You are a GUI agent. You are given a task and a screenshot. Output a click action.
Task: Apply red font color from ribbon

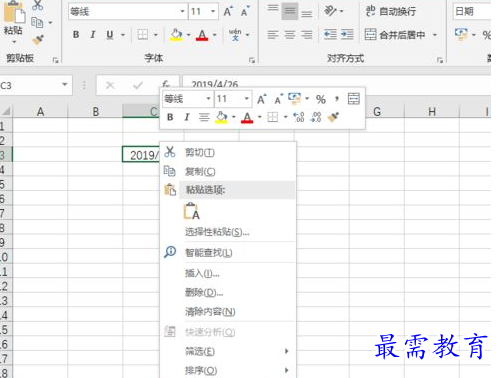pos(202,35)
